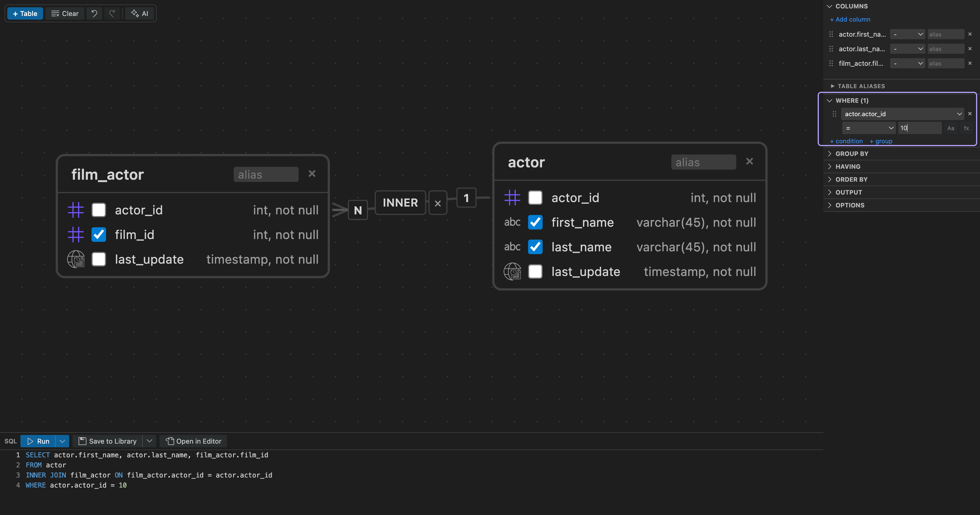Viewport: 980px width, 515px height.
Task: Uncheck actor last_name column checkbox
Action: [x=535, y=247]
